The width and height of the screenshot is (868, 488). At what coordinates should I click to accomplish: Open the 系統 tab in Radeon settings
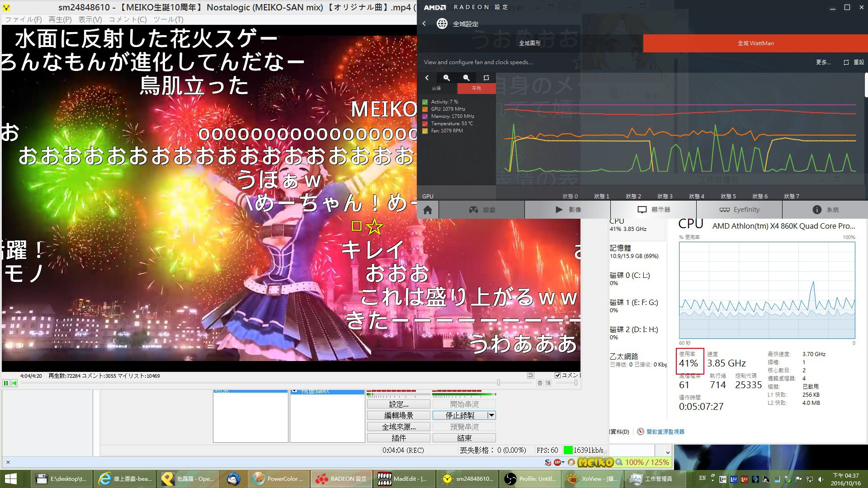pyautogui.click(x=826, y=210)
